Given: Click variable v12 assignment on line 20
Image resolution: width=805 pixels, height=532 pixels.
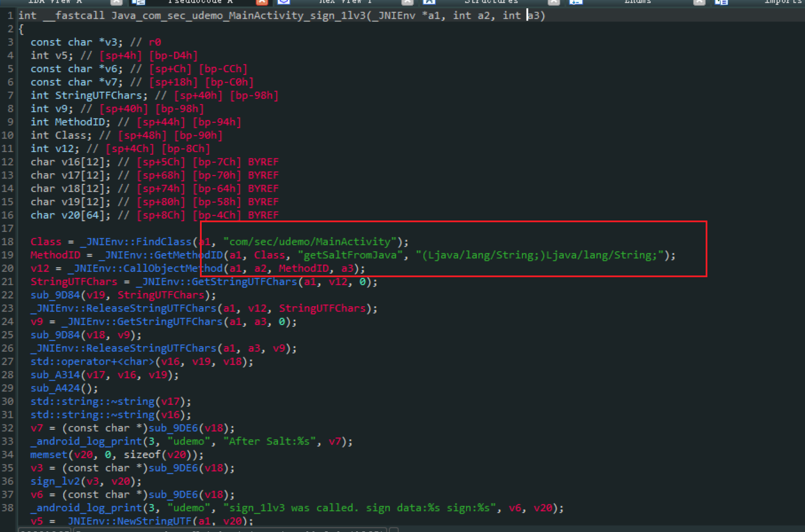Looking at the screenshot, I should pyautogui.click(x=40, y=268).
